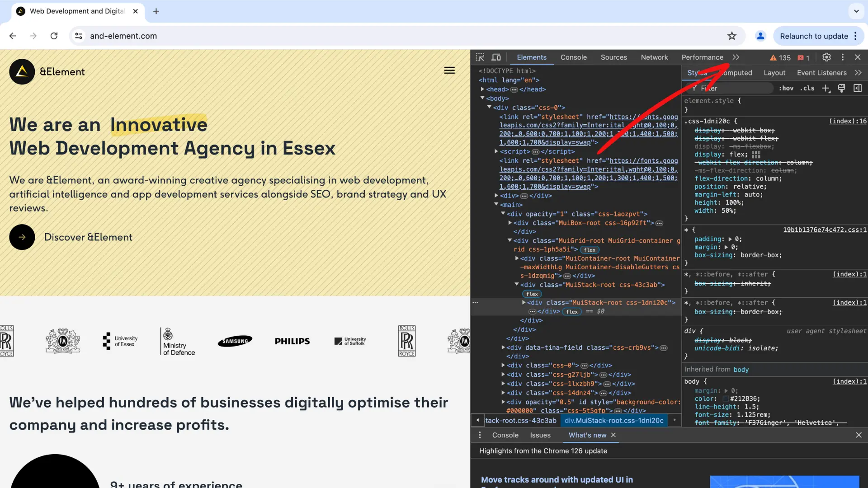Open the DevTools settings gear
This screenshot has width=868, height=488.
[x=826, y=57]
